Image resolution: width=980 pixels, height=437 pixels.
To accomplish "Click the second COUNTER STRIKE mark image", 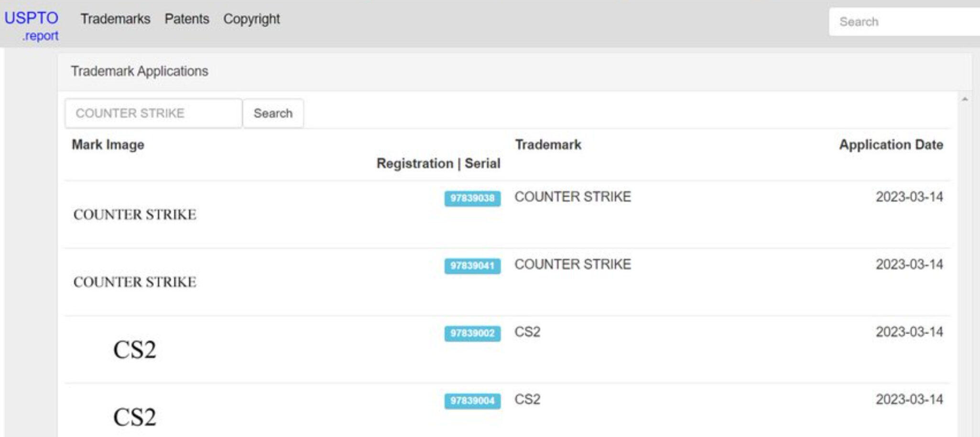I will point(135,282).
